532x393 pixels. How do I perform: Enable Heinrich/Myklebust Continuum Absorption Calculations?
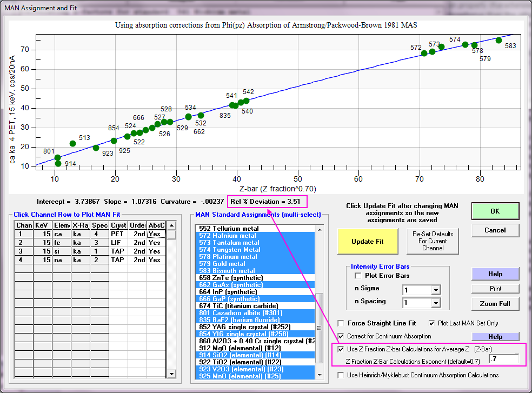pyautogui.click(x=341, y=375)
